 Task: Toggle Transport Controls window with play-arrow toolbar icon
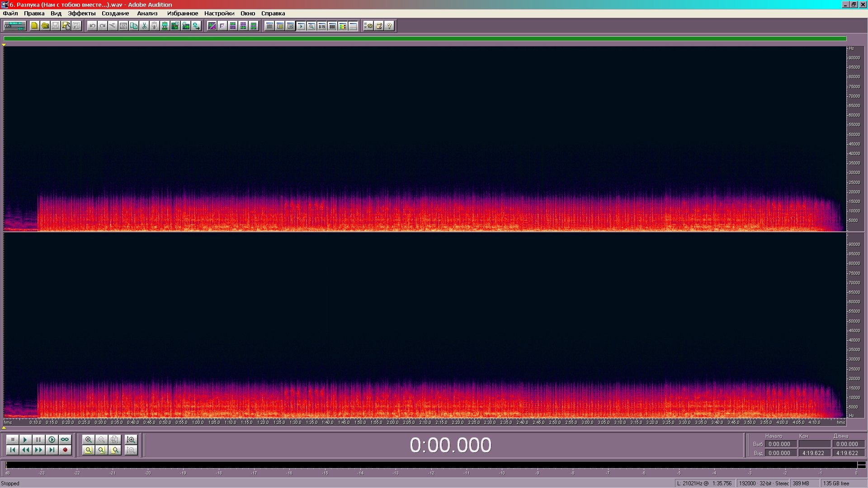(x=301, y=26)
